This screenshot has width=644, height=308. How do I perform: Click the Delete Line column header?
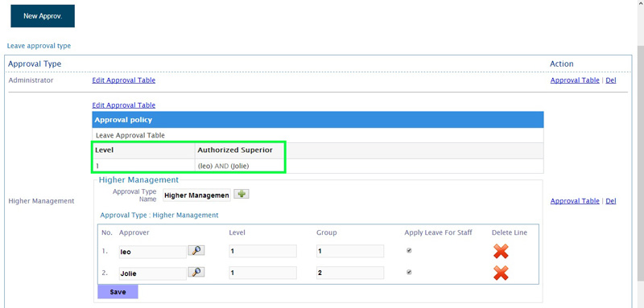[510, 232]
